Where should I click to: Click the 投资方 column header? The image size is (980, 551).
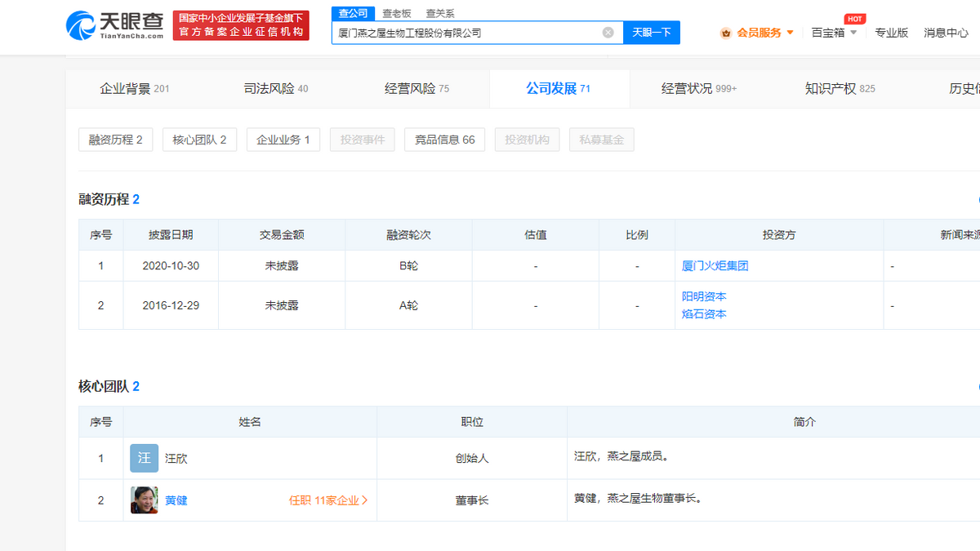click(x=779, y=235)
